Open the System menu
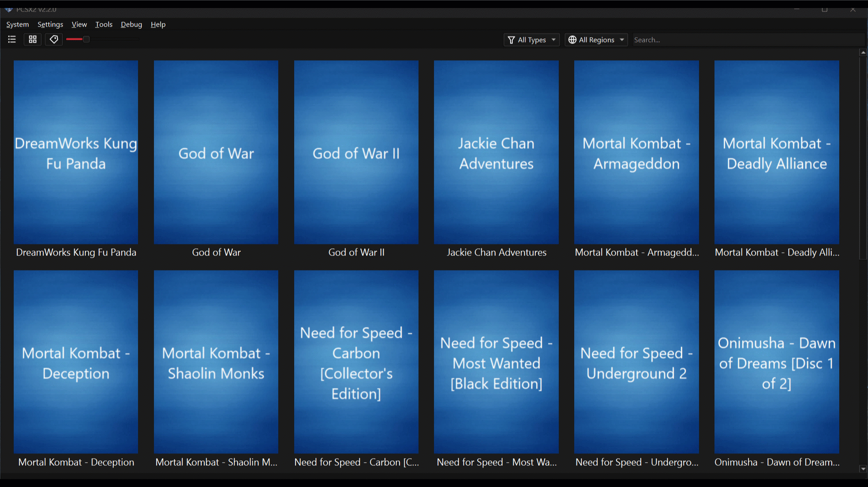 (x=17, y=24)
